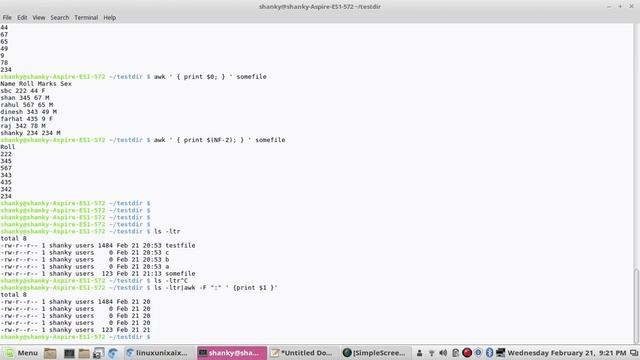Click the file manager launcher icon beside Menu
The height and width of the screenshot is (360, 640).
pos(50,353)
